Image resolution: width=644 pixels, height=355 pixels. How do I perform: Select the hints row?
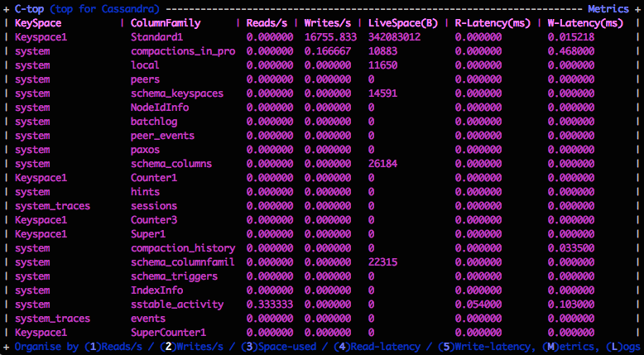pyautogui.click(x=322, y=192)
